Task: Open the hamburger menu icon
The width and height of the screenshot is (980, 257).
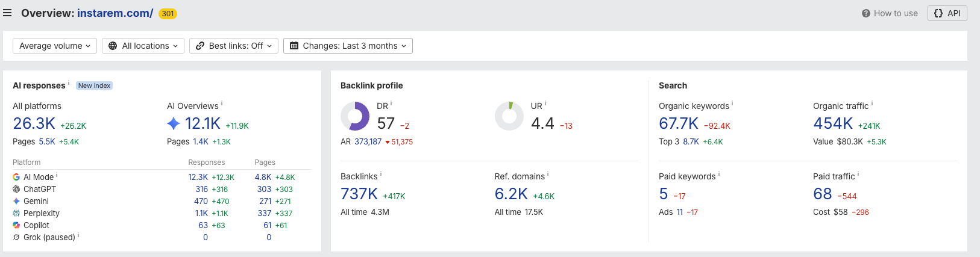Action: [7, 13]
